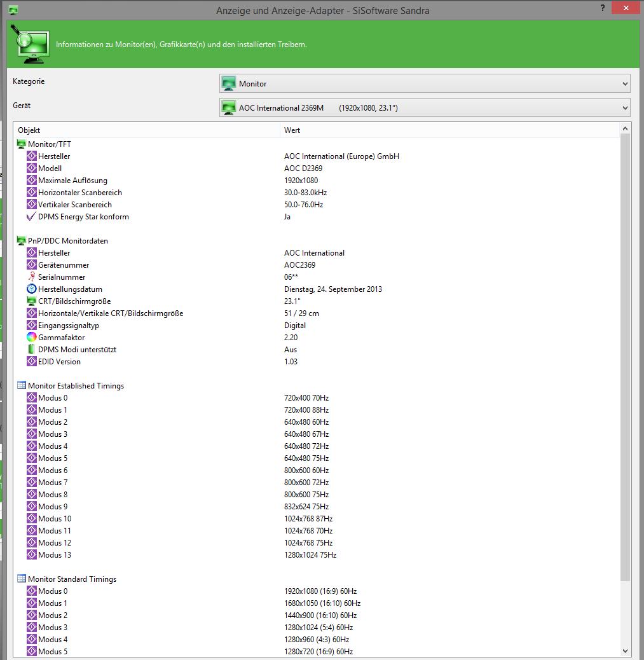The width and height of the screenshot is (644, 660).
Task: Click the value 1680x1050 (16:10) 60Hz
Action: [x=322, y=603]
